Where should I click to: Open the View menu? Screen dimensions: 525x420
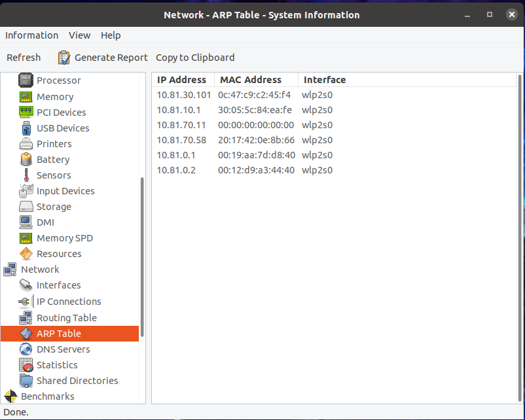(80, 35)
